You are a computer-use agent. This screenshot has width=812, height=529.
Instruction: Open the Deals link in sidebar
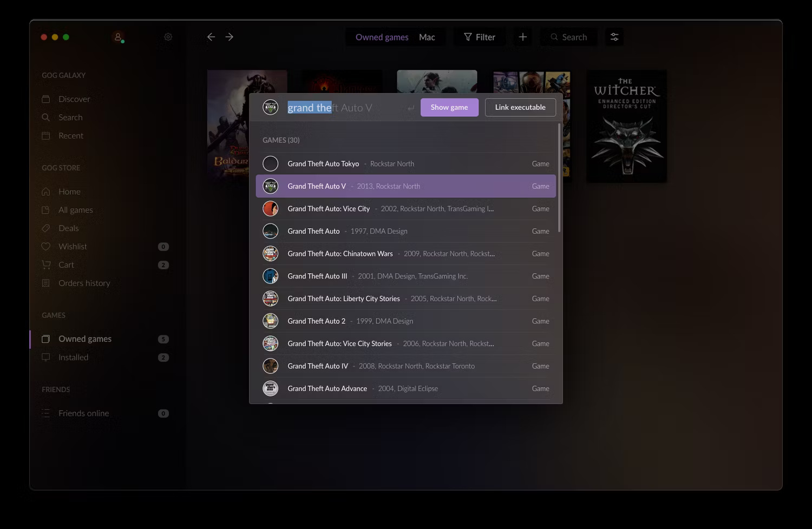tap(68, 228)
